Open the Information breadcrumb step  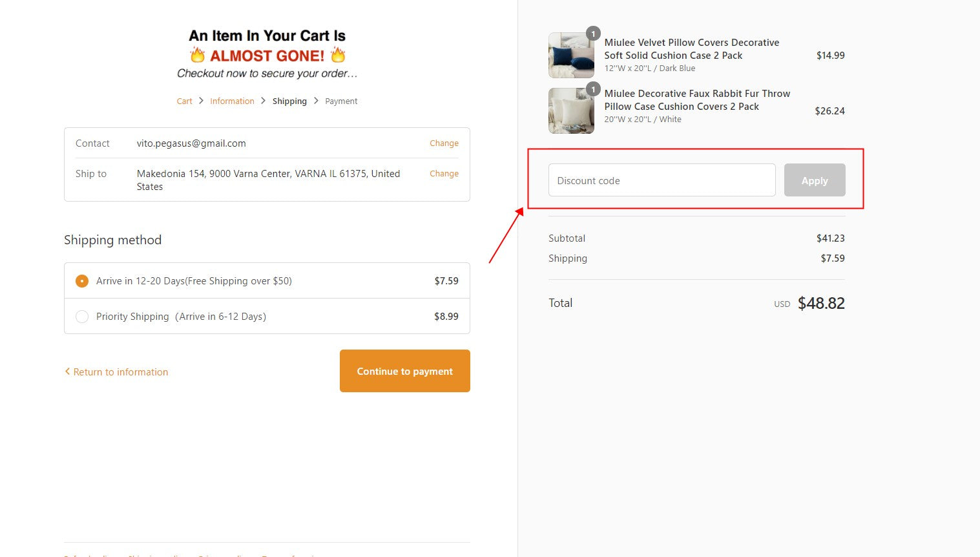click(x=232, y=101)
